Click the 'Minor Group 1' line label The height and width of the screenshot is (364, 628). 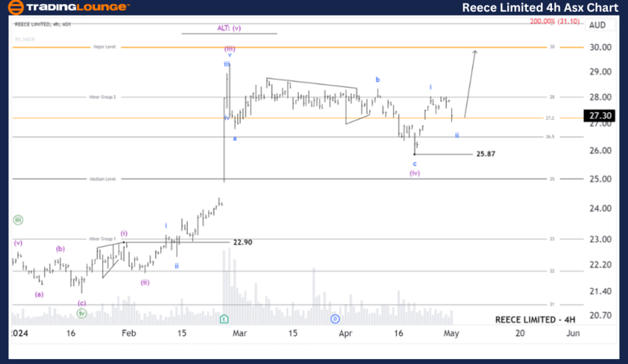[103, 239]
